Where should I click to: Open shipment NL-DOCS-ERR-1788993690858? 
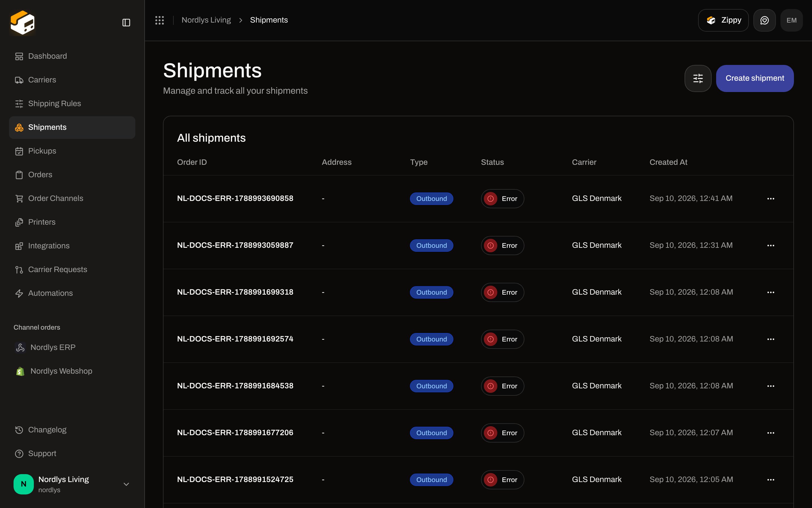coord(235,199)
